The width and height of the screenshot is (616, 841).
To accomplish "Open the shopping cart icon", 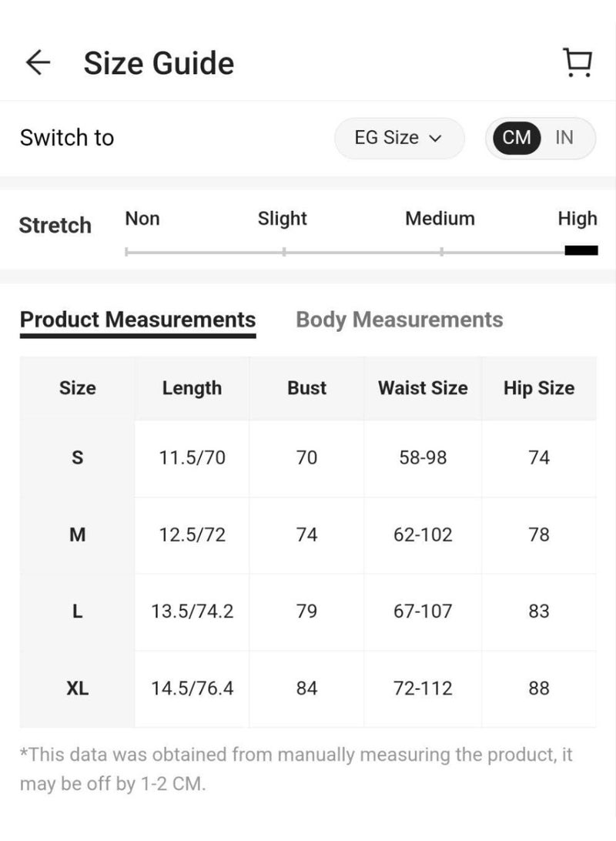I will click(578, 62).
